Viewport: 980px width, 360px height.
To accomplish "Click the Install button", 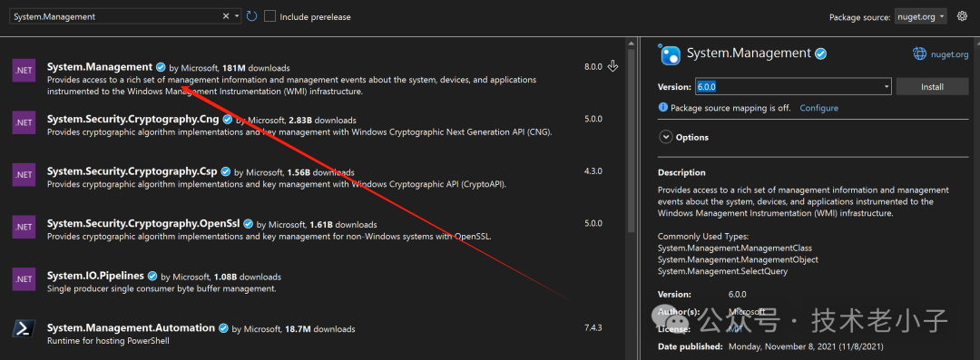I will point(932,87).
